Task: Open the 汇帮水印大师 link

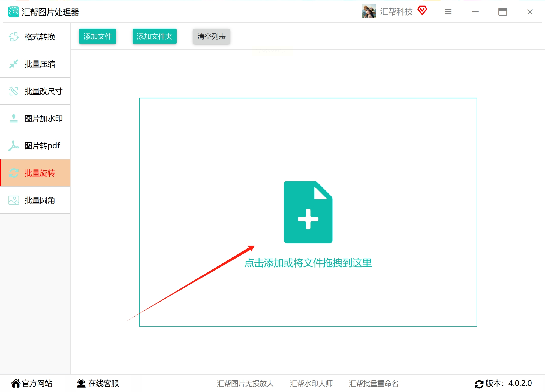Action: (311, 383)
